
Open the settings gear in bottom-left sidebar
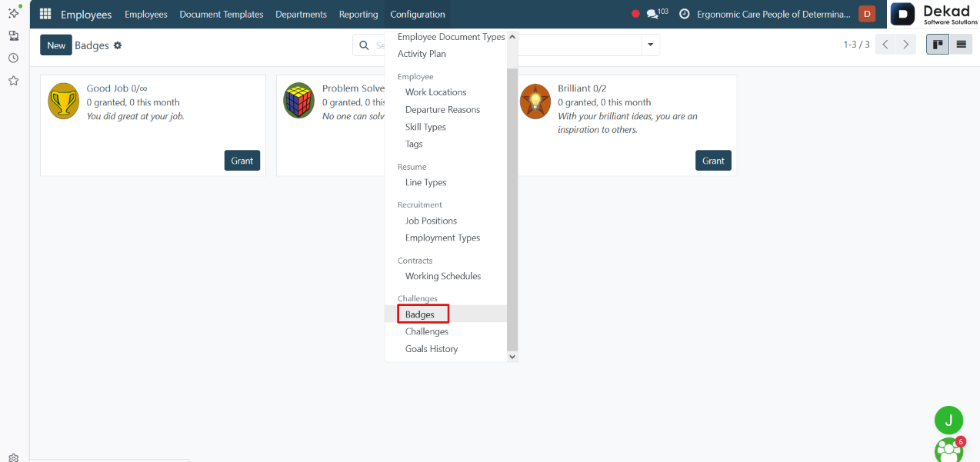(x=14, y=457)
